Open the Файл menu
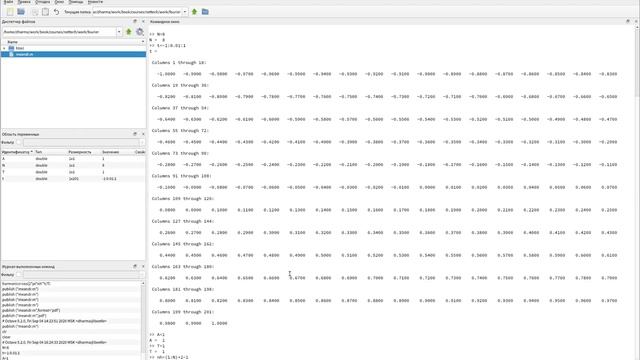The height and width of the screenshot is (360, 640). point(8,2)
